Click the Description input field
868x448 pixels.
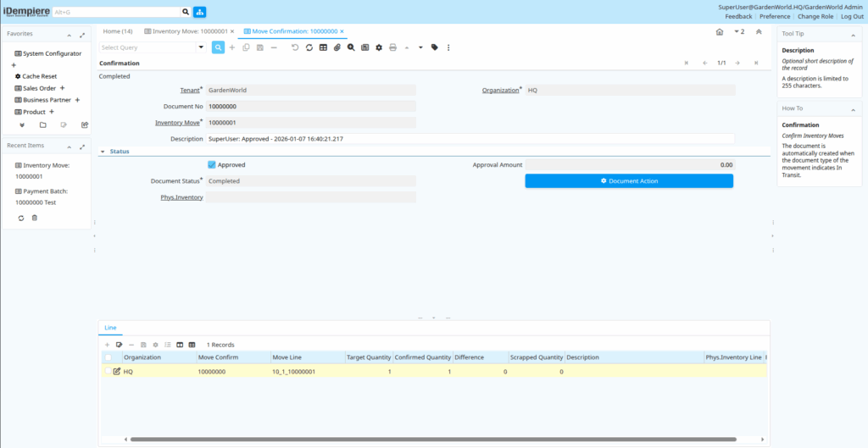(x=470, y=139)
